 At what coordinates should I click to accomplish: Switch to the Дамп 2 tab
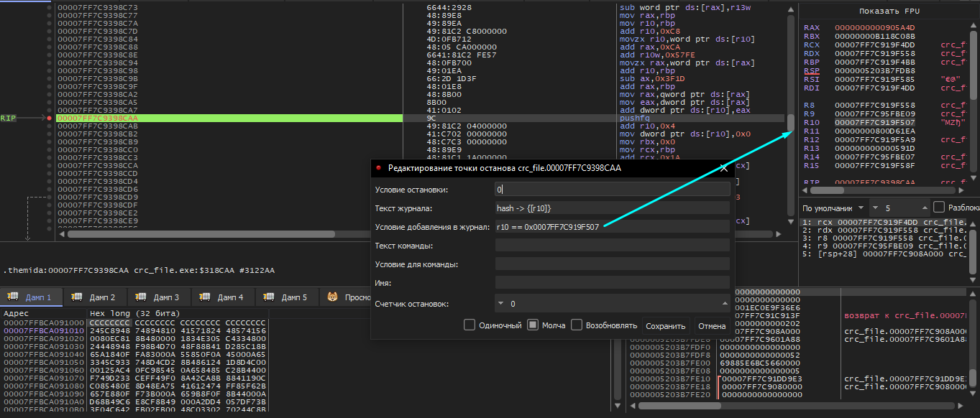(95, 297)
